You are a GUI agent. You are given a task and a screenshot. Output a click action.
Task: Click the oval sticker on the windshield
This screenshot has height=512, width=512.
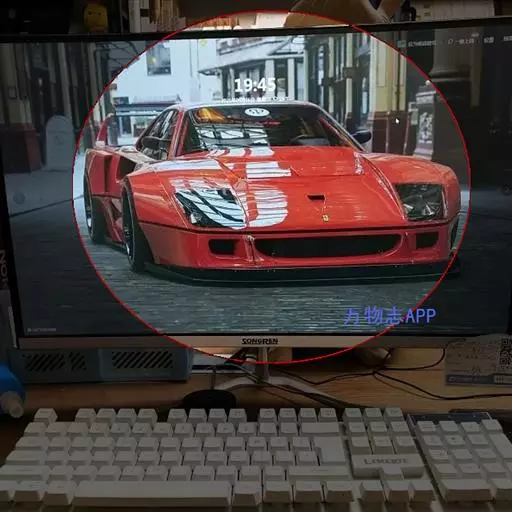(x=257, y=112)
